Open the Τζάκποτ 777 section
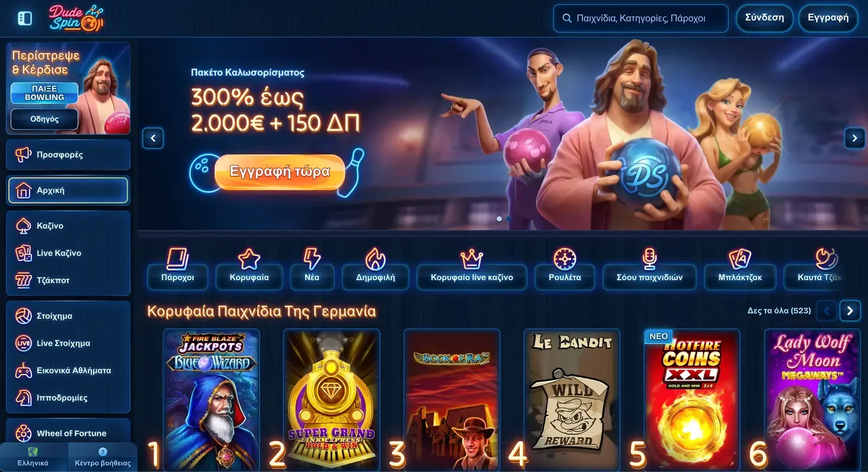868x472 pixels. (68, 280)
